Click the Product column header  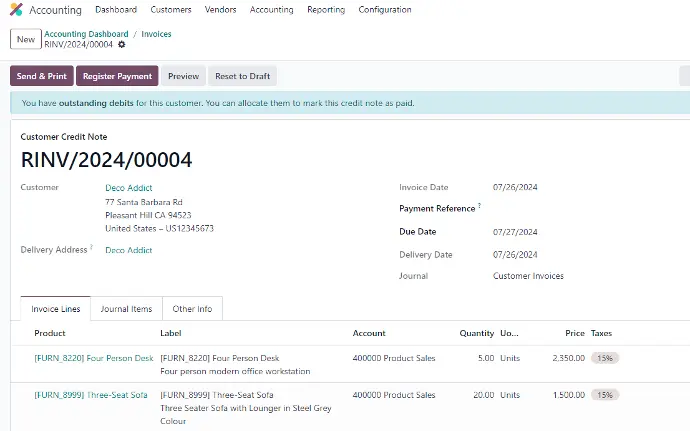coord(50,333)
